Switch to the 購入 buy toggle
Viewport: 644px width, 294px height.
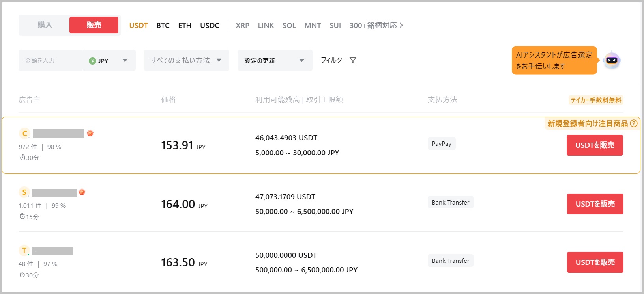(x=45, y=25)
